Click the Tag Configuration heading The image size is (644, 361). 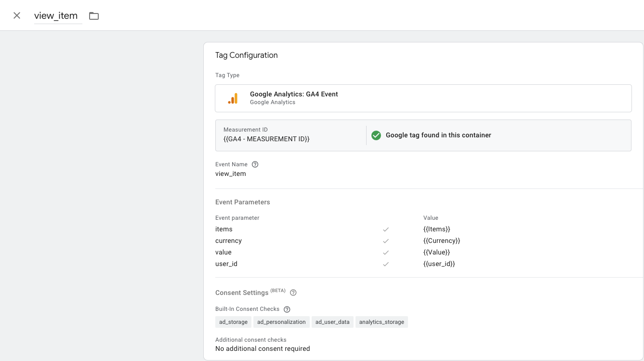[246, 55]
